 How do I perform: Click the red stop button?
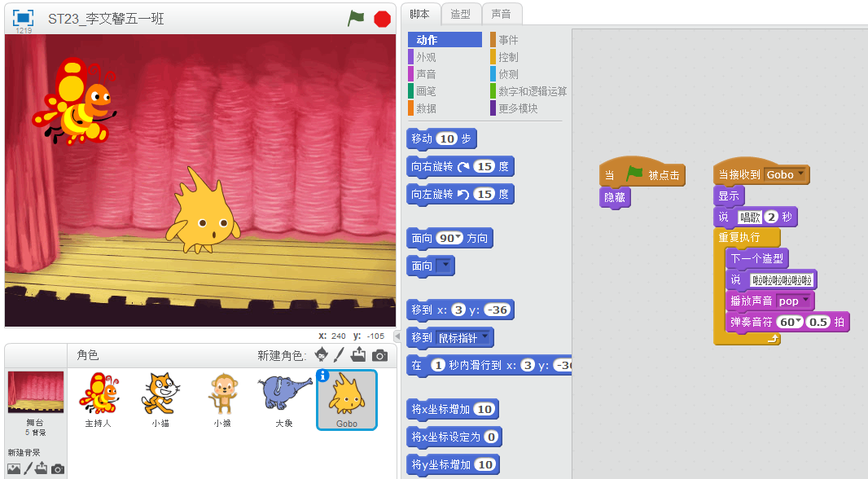(x=382, y=19)
